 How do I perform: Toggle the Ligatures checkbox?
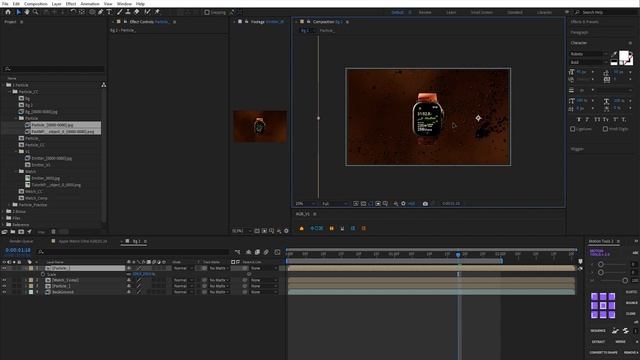573,129
